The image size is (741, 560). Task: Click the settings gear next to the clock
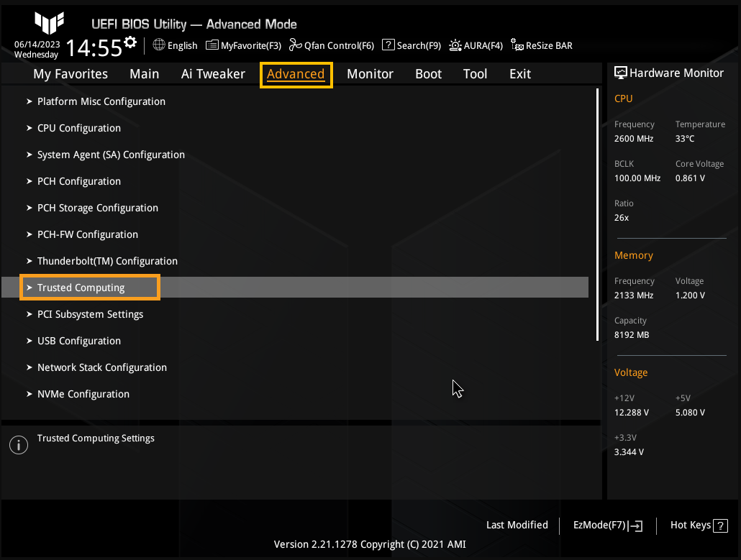click(130, 42)
